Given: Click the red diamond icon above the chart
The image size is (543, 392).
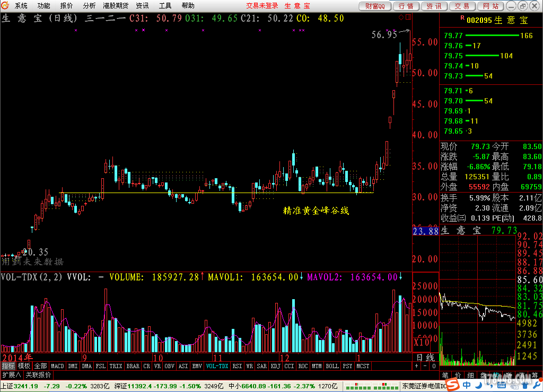Looking at the screenshot, I should 401,17.
